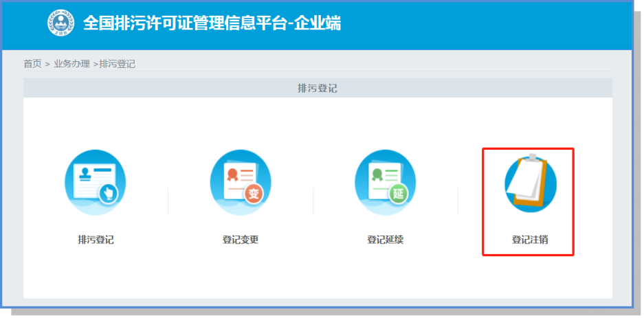Open 业务办理 in the breadcrumb
This screenshot has width=644, height=318.
click(x=72, y=64)
